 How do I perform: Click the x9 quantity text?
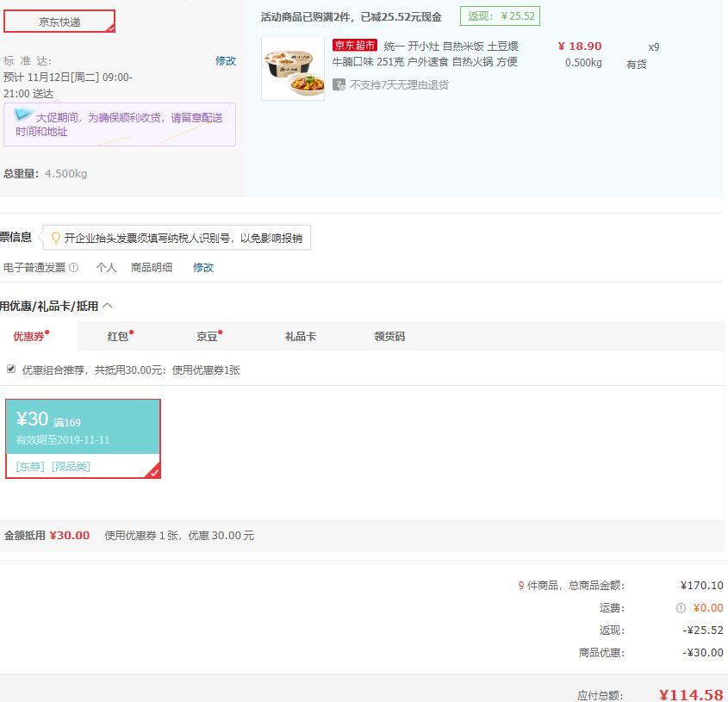(x=654, y=47)
